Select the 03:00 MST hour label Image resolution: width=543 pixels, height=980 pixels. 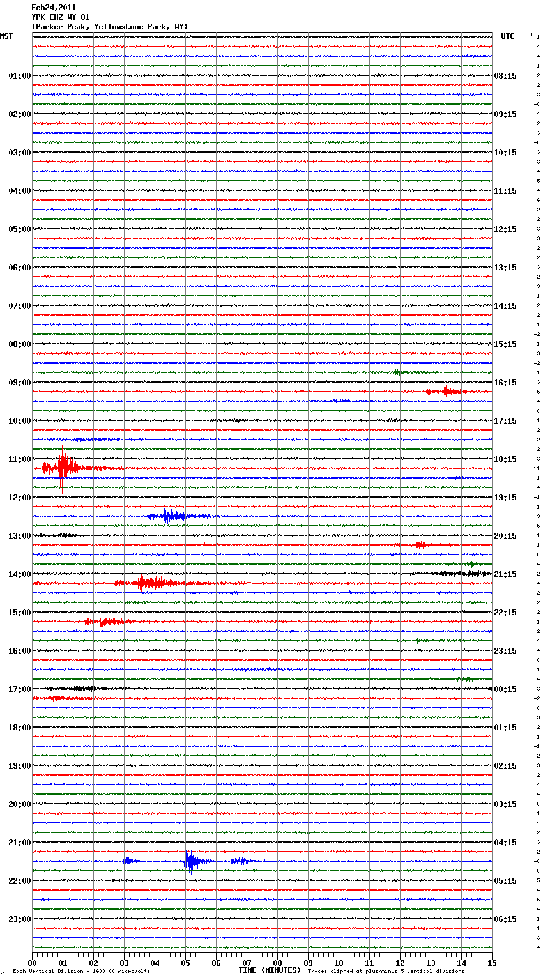(19, 153)
